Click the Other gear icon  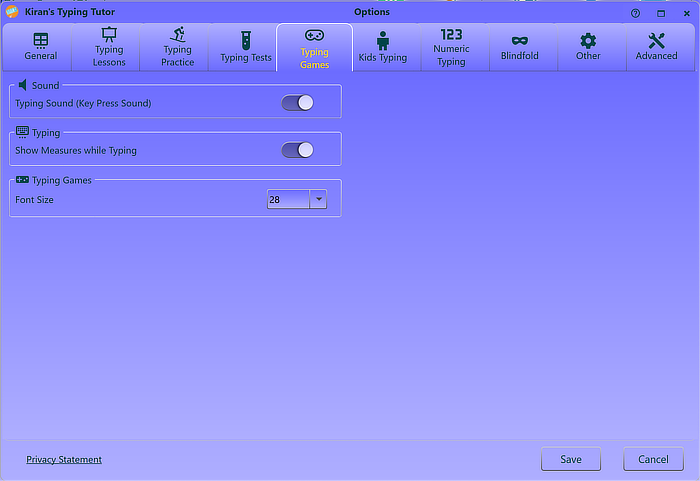[x=588, y=41]
